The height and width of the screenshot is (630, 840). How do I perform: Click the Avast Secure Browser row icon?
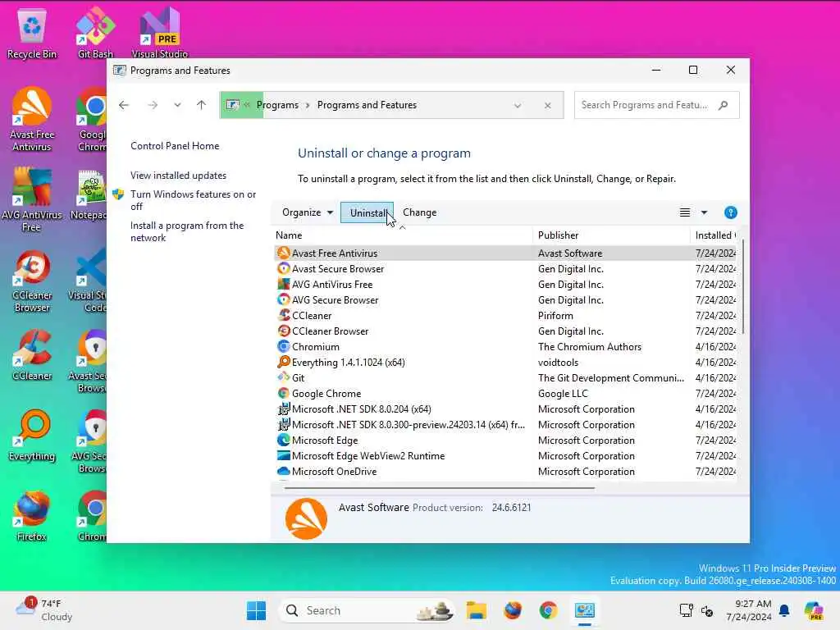[283, 268]
